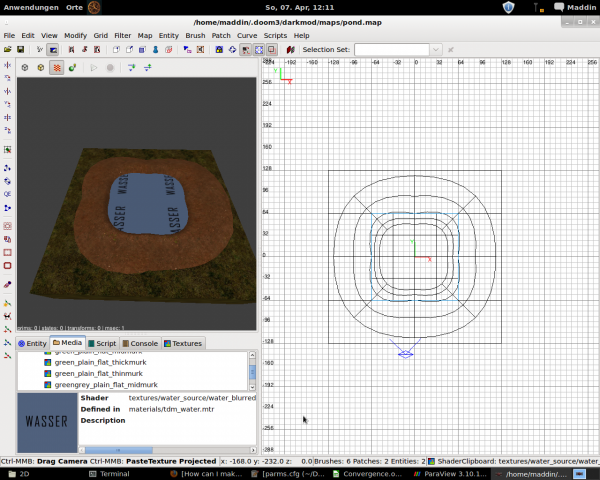The image size is (600, 480).
Task: Open the Orte menu in top panel
Action: coord(74,7)
